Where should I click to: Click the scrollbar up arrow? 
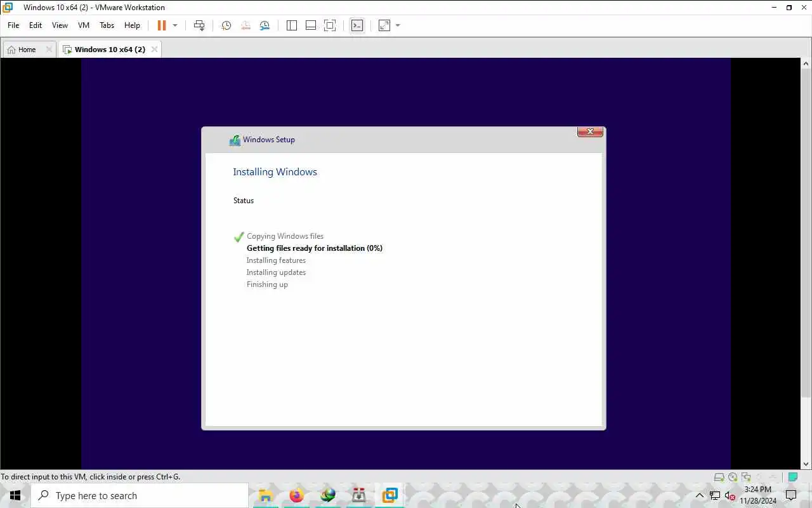(806, 63)
